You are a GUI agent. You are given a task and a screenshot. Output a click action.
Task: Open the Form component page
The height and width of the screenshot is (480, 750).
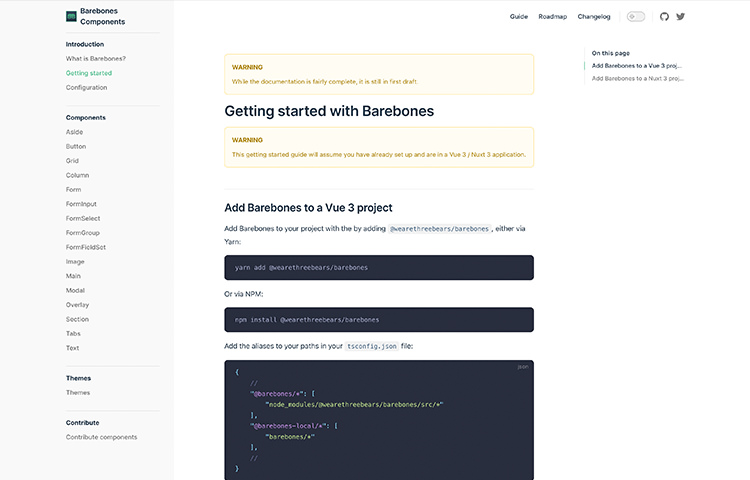(74, 189)
